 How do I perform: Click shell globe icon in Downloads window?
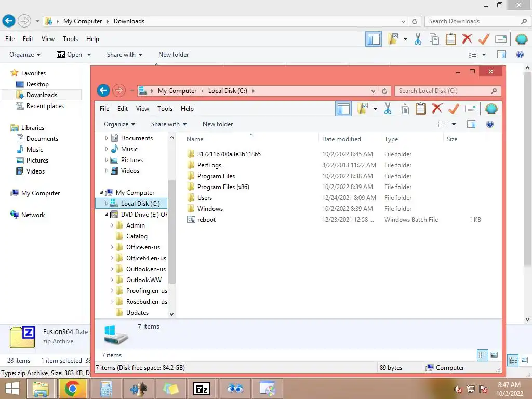[521, 39]
